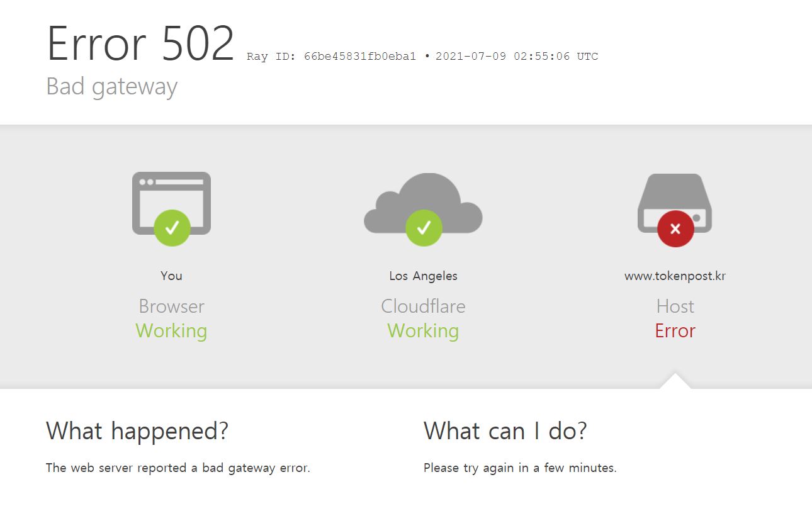Click the red X error badge

675,229
